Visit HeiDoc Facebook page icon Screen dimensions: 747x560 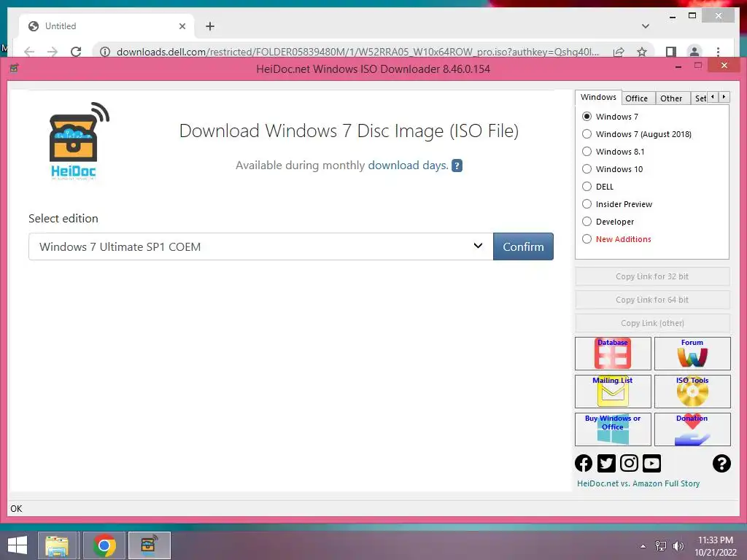(x=584, y=463)
